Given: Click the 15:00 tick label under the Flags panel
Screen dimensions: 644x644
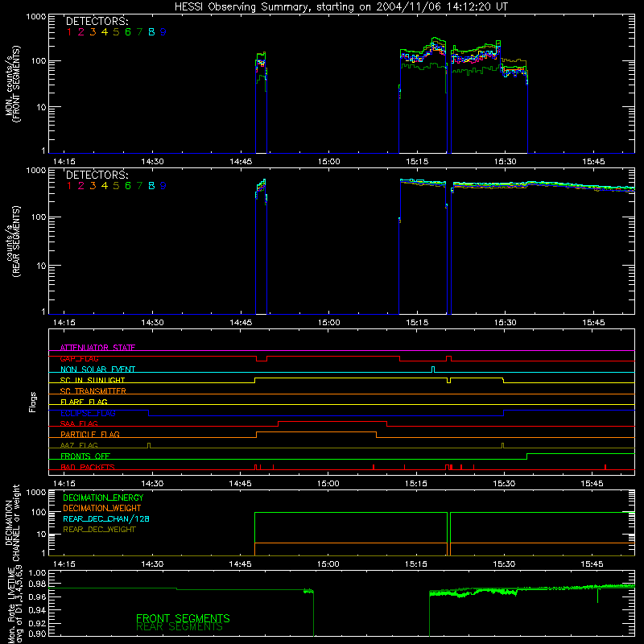Looking at the screenshot, I should [328, 484].
